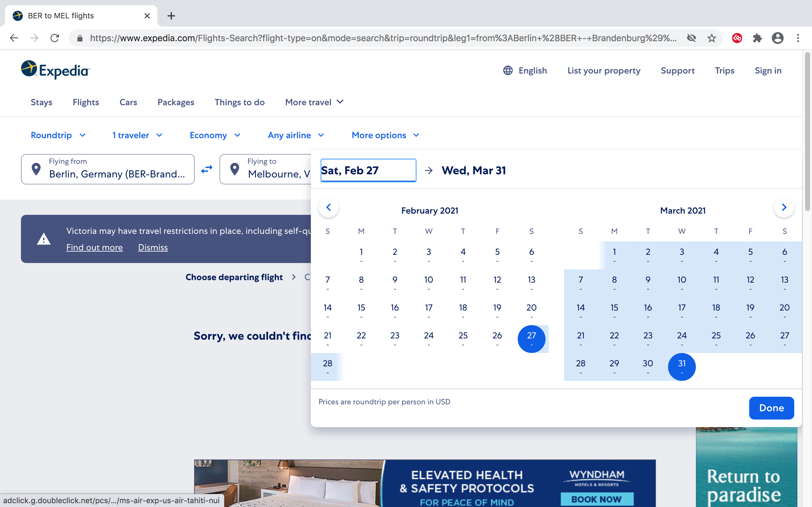Open the 1 traveler dropdown

[x=137, y=135]
